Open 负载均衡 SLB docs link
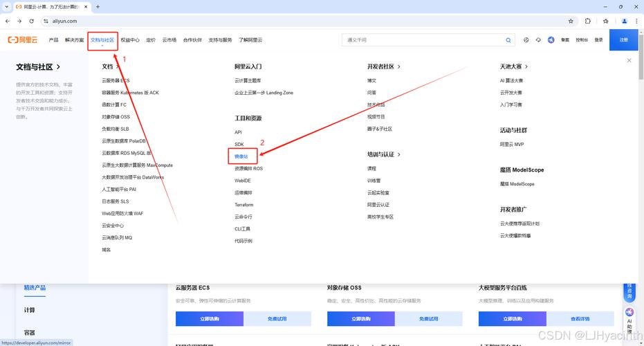Image resolution: width=644 pixels, height=346 pixels. click(x=116, y=129)
